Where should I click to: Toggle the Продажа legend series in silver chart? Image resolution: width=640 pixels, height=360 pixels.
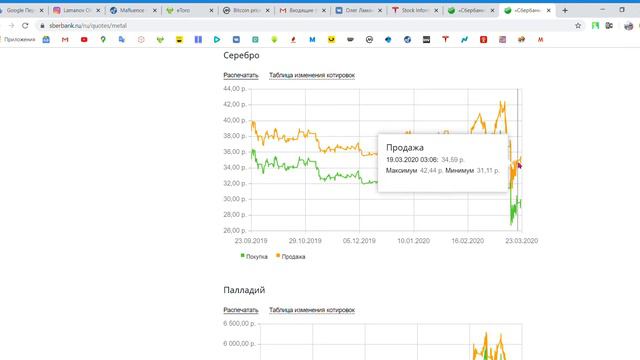point(291,256)
